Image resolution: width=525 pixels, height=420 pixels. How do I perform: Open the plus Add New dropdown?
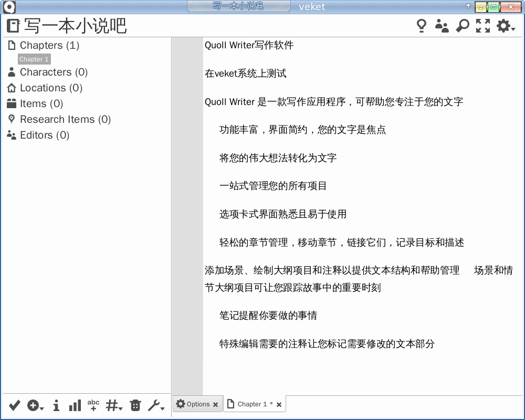[35, 405]
